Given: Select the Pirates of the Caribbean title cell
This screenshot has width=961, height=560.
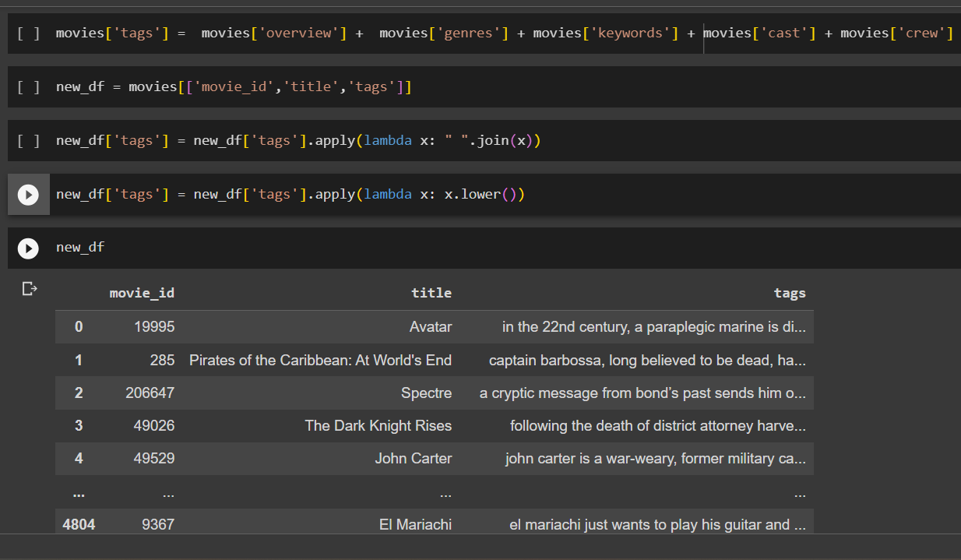Looking at the screenshot, I should (x=319, y=360).
